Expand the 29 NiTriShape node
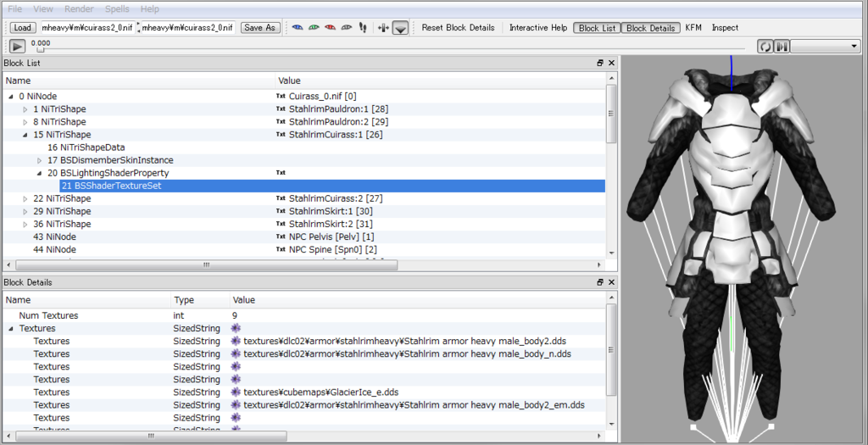This screenshot has width=868, height=445. [25, 211]
